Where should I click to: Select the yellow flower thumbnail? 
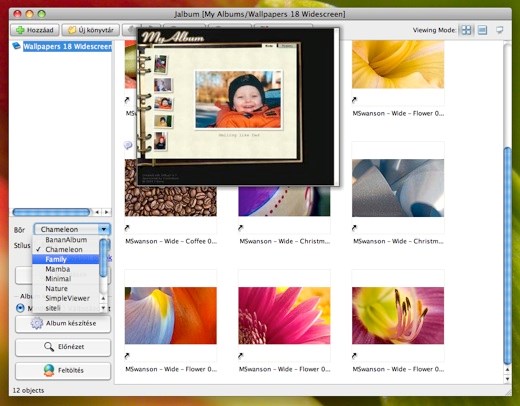click(398, 64)
